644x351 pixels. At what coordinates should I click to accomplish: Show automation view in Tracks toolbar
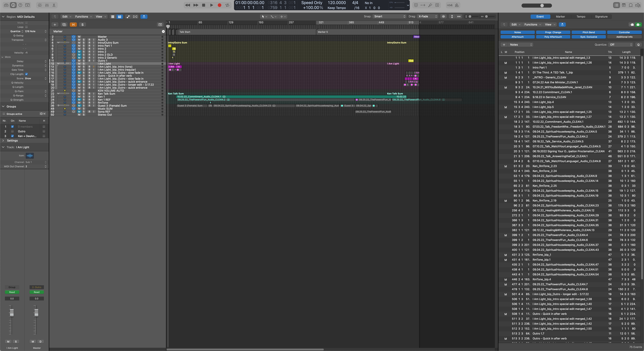(128, 16)
